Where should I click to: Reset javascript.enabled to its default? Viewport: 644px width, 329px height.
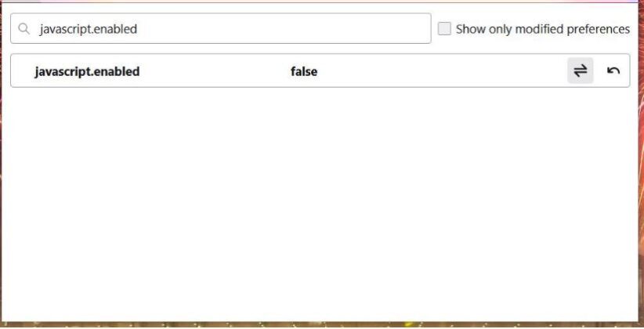(x=613, y=71)
